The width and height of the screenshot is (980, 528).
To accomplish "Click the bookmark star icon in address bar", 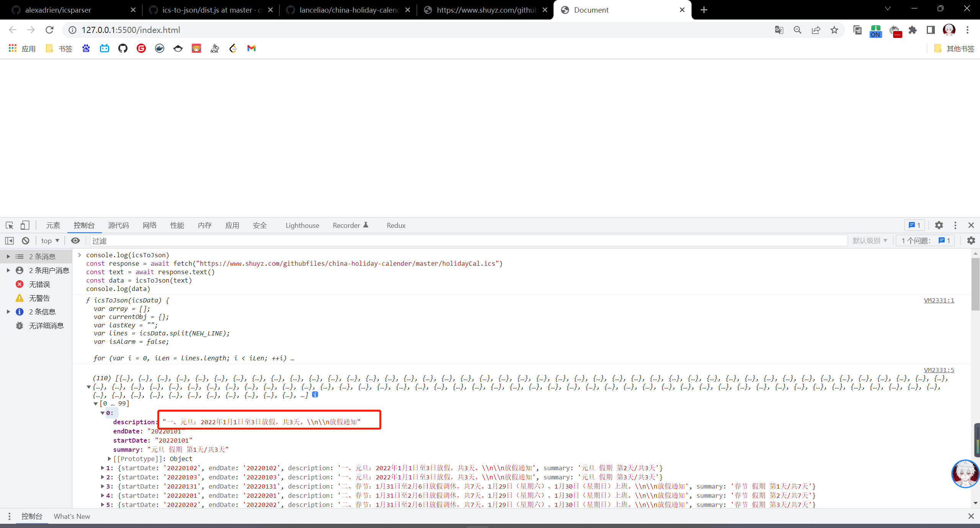I will pos(834,30).
